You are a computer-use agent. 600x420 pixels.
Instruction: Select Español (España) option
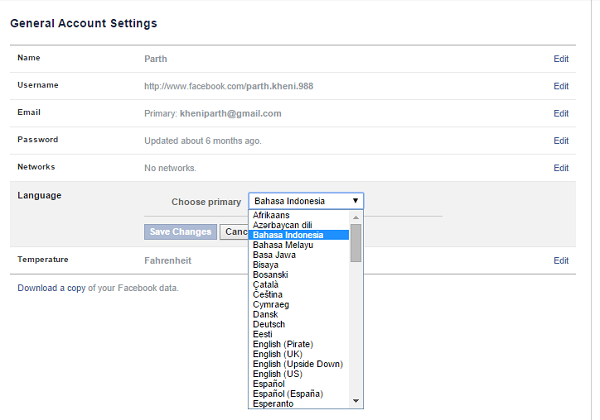click(x=298, y=394)
